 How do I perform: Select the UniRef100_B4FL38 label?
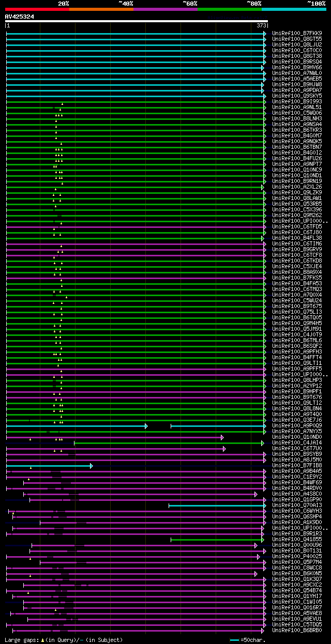pos(297,238)
